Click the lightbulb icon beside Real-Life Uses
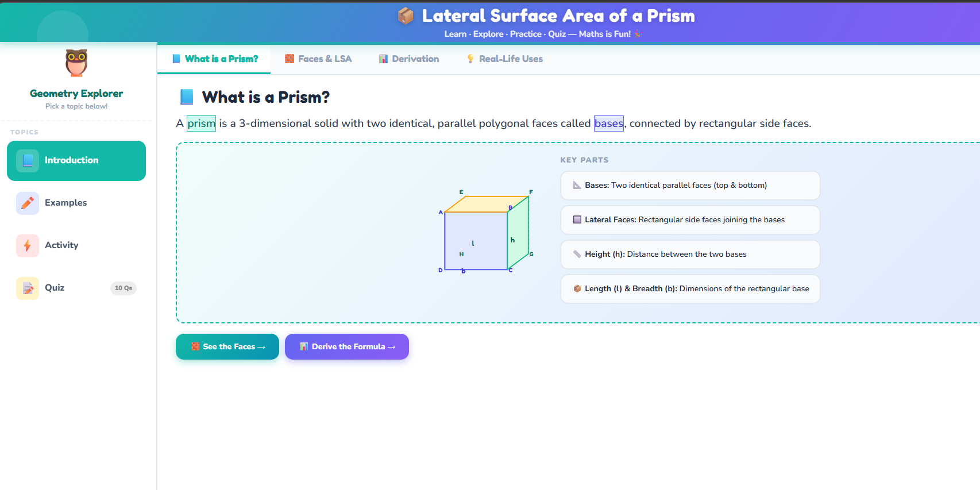Viewport: 980px width, 490px height. pyautogui.click(x=470, y=59)
